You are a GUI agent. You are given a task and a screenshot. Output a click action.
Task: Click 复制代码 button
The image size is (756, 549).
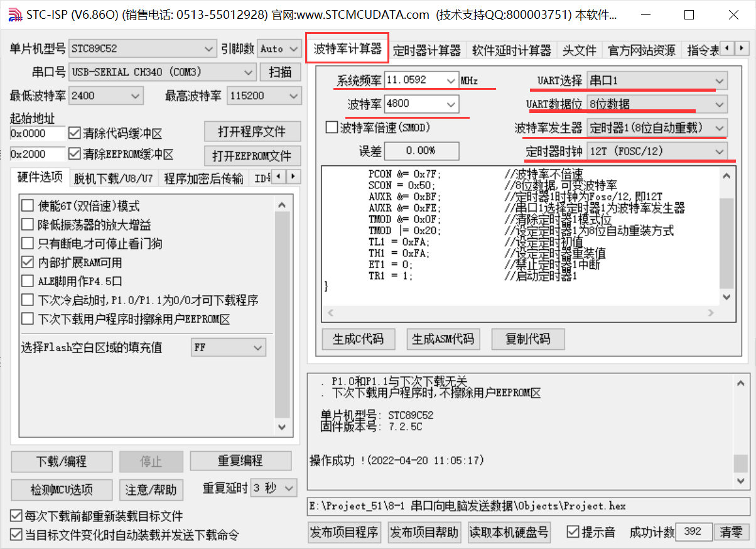click(x=527, y=339)
